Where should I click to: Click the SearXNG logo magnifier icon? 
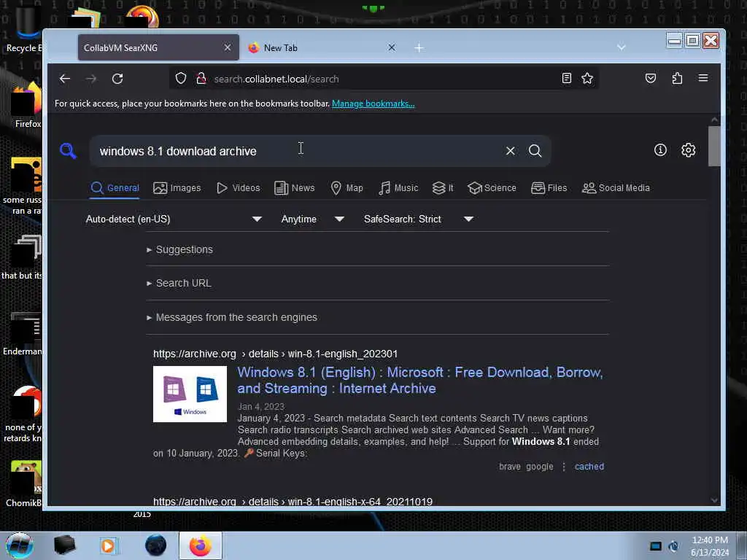point(68,150)
